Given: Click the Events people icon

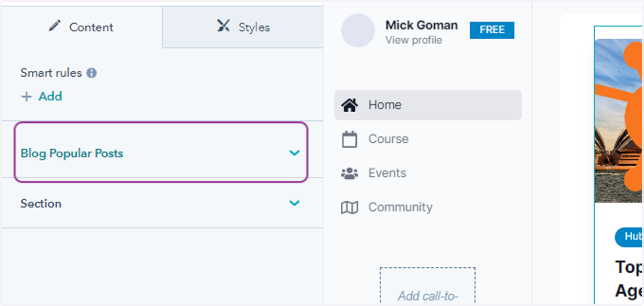Looking at the screenshot, I should coord(350,173).
